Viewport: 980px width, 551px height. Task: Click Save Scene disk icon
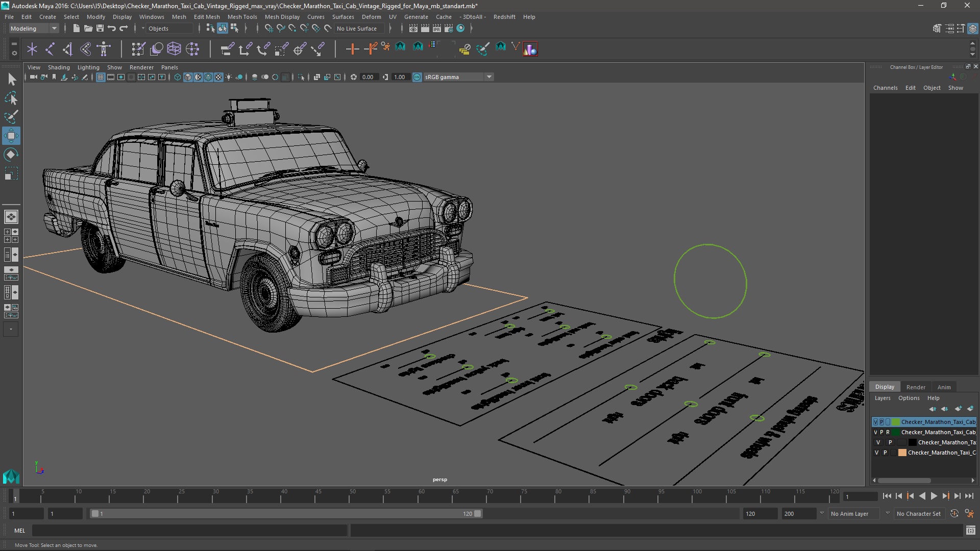pos(100,29)
